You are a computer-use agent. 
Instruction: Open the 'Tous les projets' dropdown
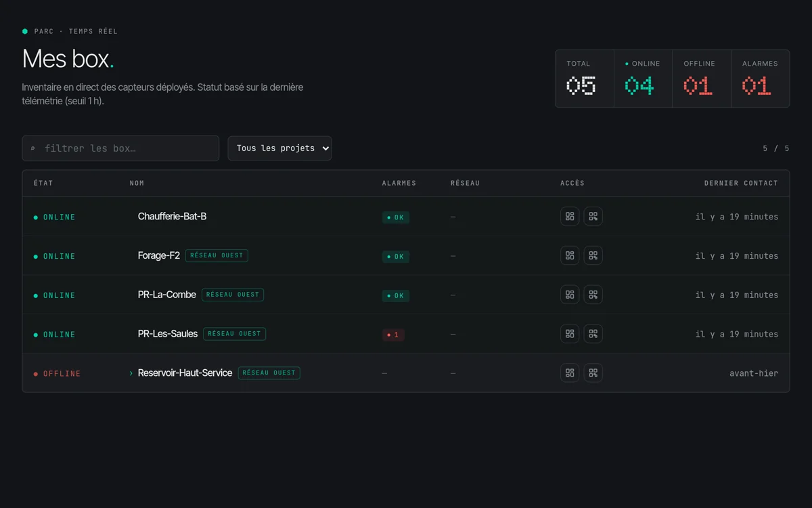click(x=279, y=148)
